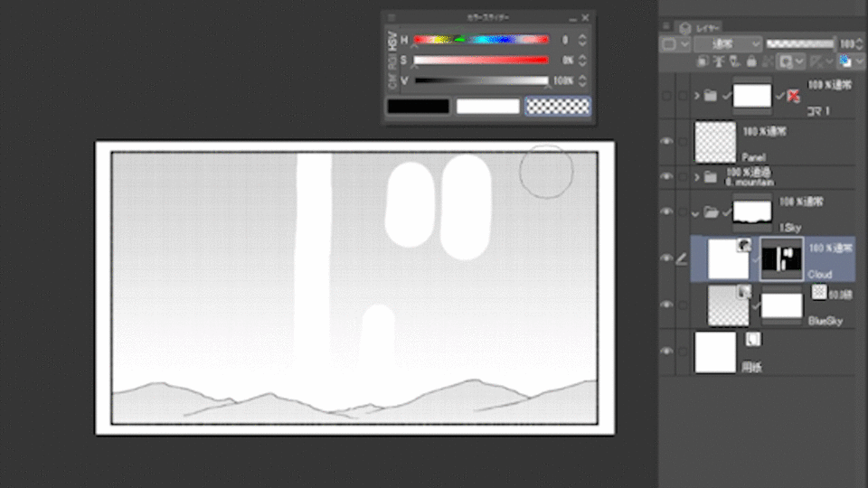Collapse the 1.Sky layer folder
The height and width of the screenshot is (488, 868).
696,213
